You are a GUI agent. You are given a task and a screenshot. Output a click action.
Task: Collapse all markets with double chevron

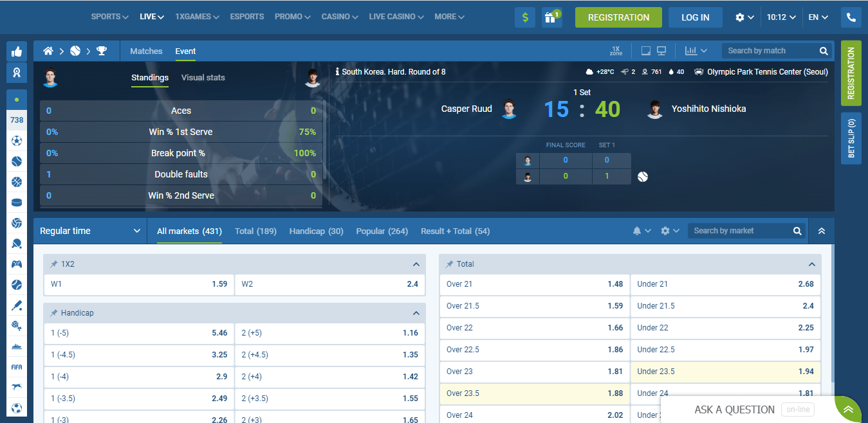[822, 231]
